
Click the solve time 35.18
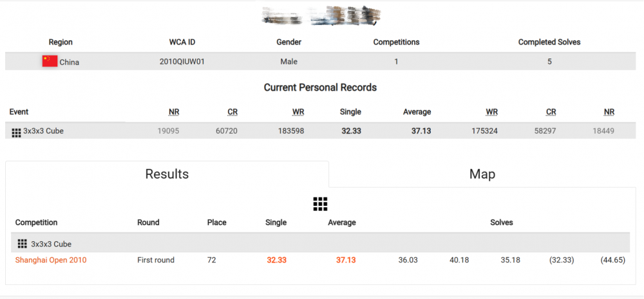[511, 260]
